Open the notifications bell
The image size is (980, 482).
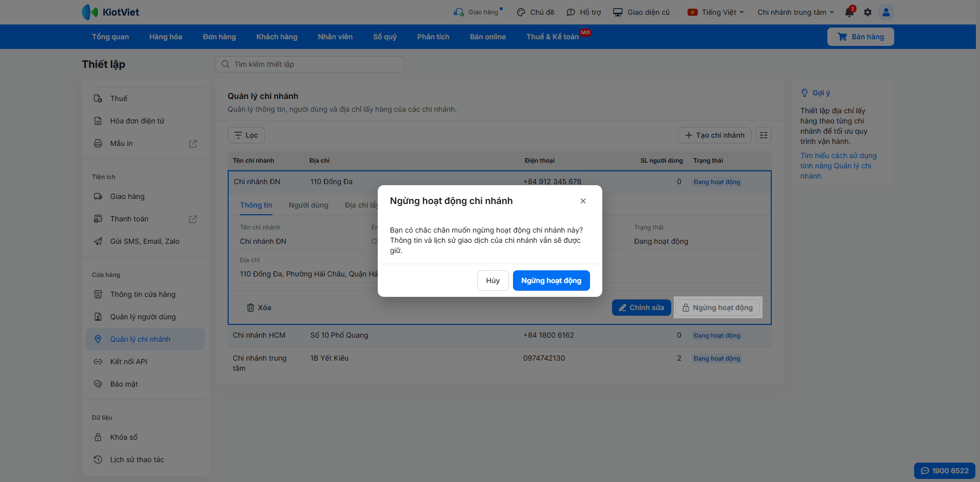[x=849, y=12]
